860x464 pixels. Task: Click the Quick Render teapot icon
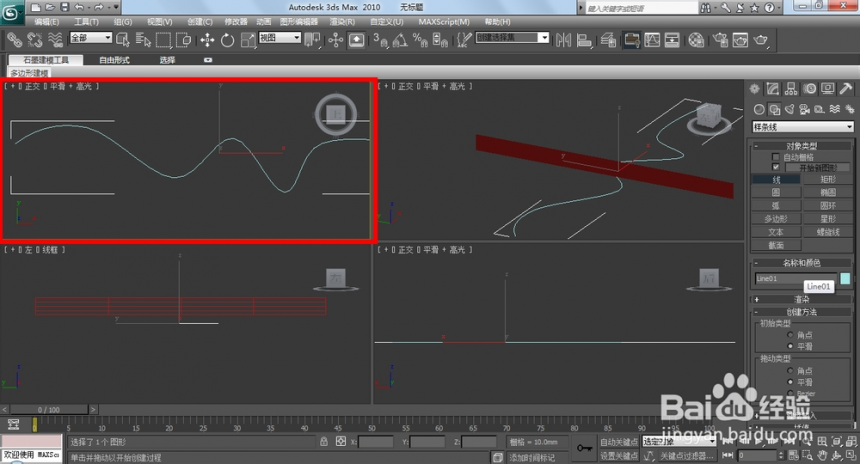coord(761,40)
